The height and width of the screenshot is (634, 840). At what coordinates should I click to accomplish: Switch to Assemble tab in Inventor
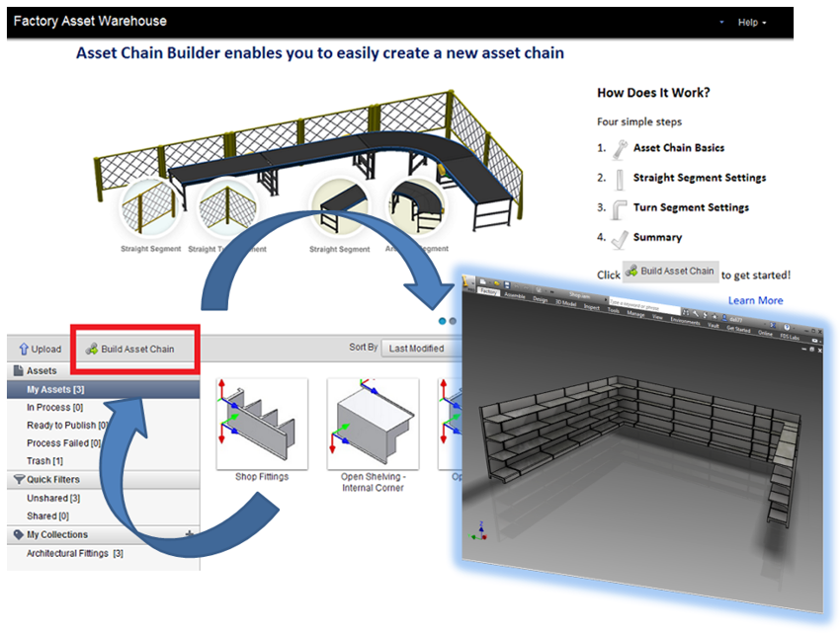(514, 295)
